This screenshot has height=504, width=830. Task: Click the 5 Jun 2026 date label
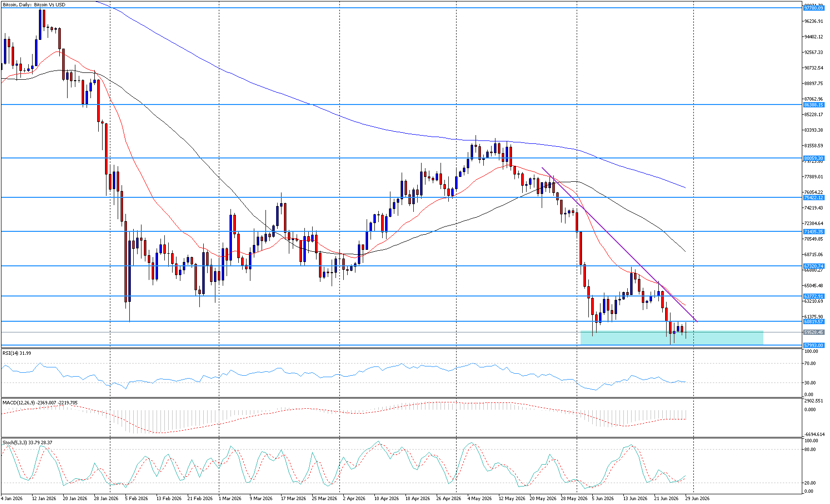[x=603, y=499]
